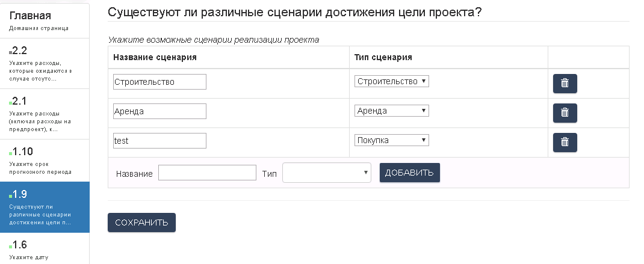Open type dropdown in Строительство row
Screen dimensions: 644x264
391,82
